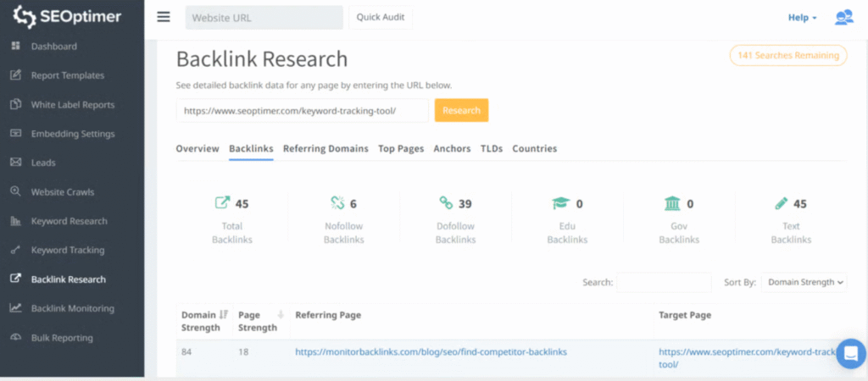Image resolution: width=868 pixels, height=381 pixels.
Task: Open the chat support bubble
Action: (850, 354)
